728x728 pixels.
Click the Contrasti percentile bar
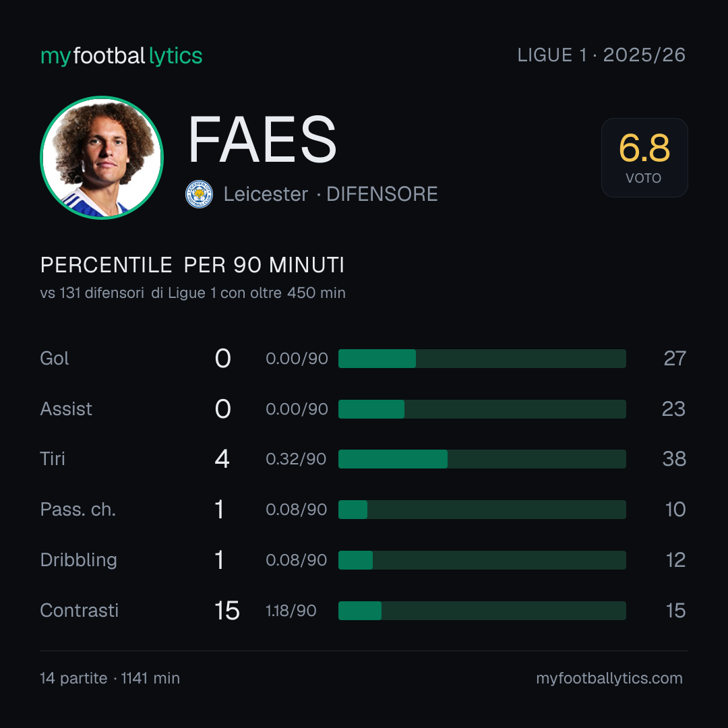click(482, 611)
